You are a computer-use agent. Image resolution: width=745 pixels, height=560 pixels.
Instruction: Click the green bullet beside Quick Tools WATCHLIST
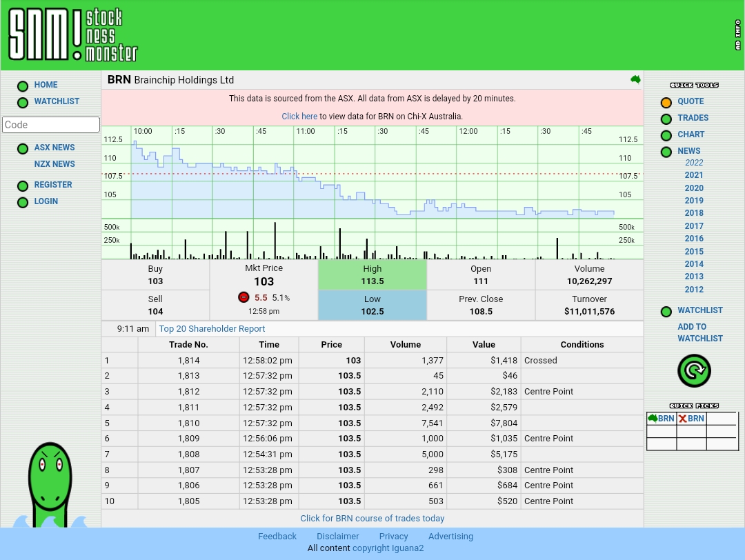pos(666,312)
